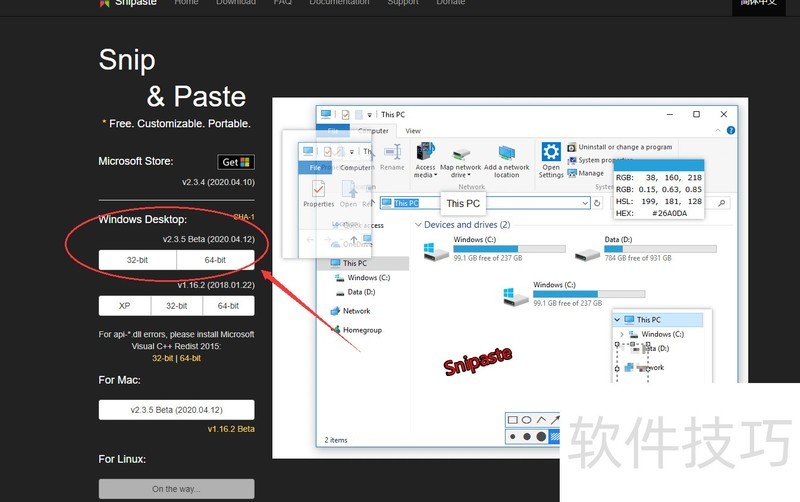Open Documentation in site navigation
The height and width of the screenshot is (502, 800).
point(339,3)
